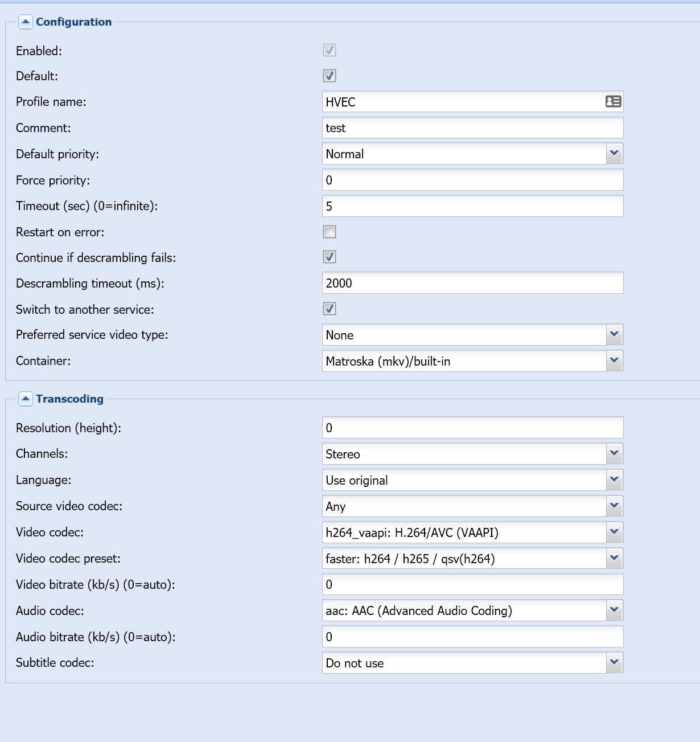The width and height of the screenshot is (700, 742).
Task: Expand the Container dropdown list
Action: point(615,361)
